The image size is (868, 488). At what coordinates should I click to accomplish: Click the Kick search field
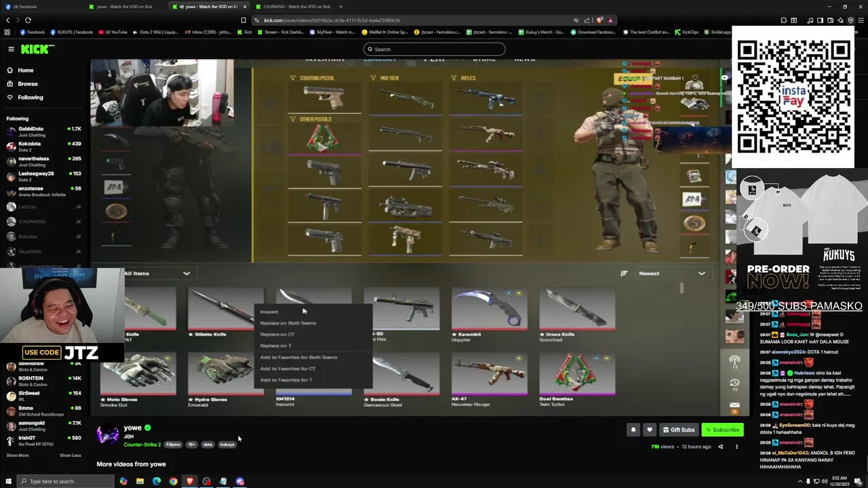pos(434,49)
